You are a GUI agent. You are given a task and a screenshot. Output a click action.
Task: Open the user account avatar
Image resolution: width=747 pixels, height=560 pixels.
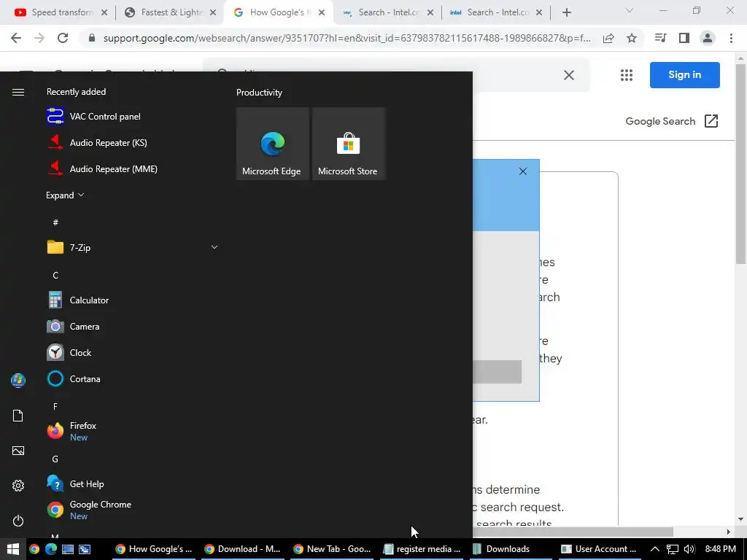pyautogui.click(x=18, y=381)
